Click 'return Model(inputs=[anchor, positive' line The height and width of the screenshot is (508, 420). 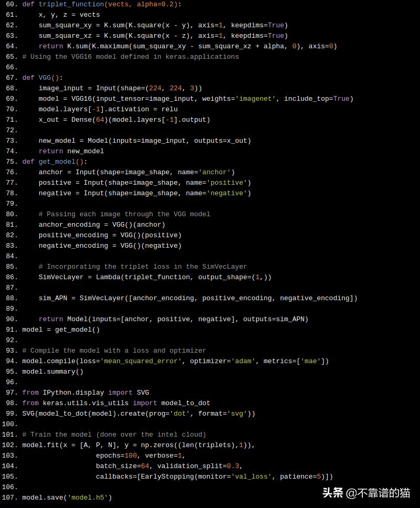(x=174, y=319)
